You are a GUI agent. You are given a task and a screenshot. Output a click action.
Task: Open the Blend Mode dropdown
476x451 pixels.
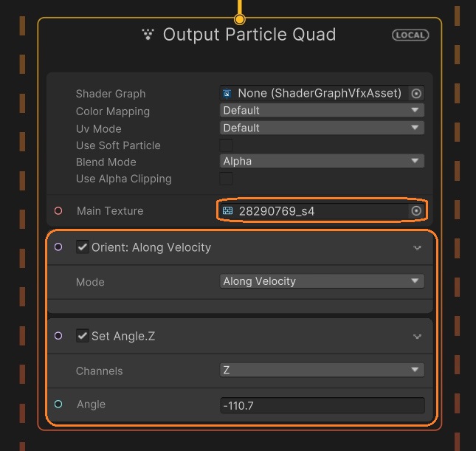[x=322, y=161]
